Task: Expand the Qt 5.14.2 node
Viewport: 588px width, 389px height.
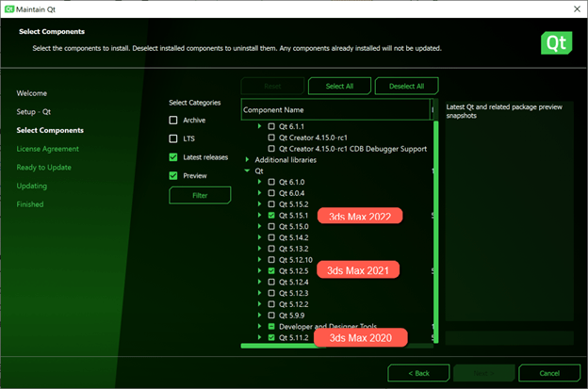Action: (259, 237)
